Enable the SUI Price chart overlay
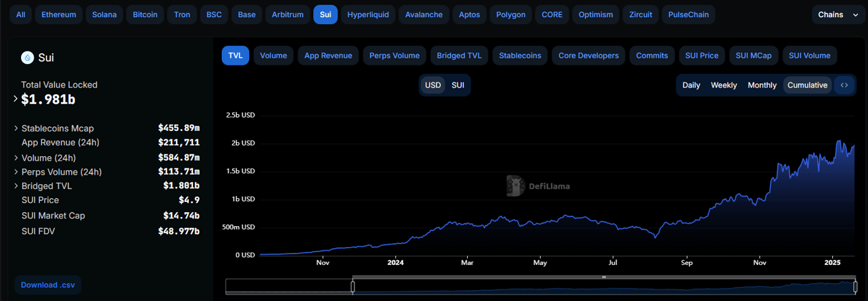 [702, 56]
